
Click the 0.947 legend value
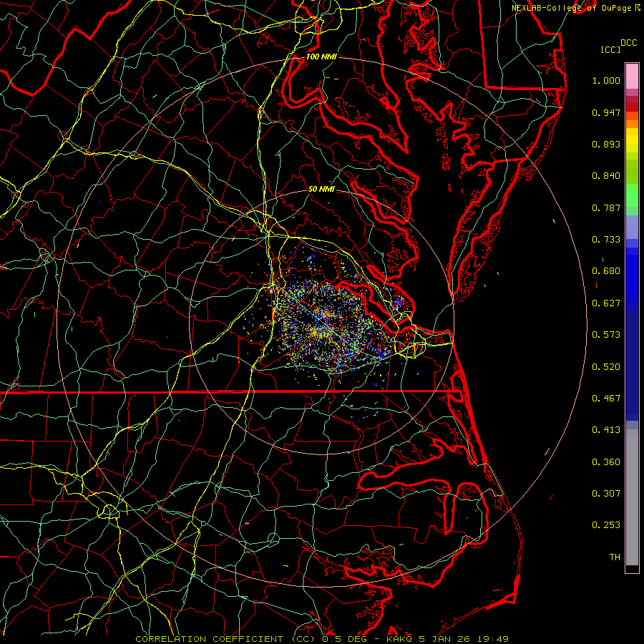pos(606,112)
